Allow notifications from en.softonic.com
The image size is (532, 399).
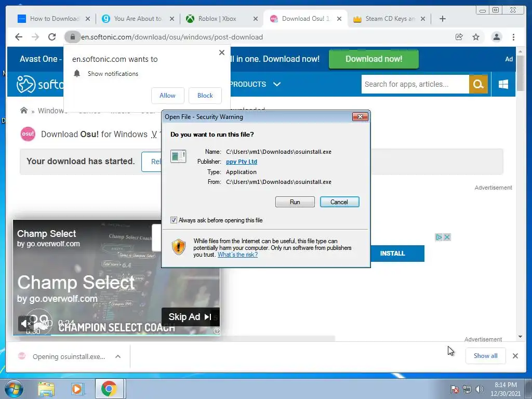click(x=168, y=96)
